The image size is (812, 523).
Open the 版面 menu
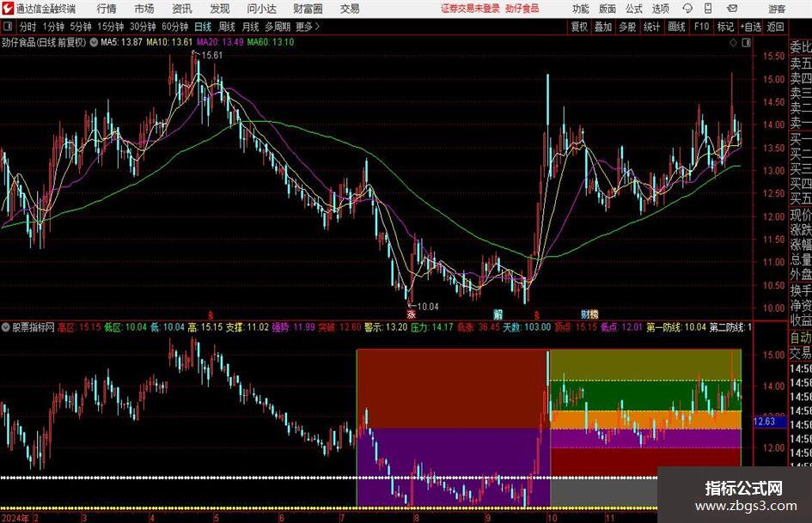pyautogui.click(x=607, y=9)
